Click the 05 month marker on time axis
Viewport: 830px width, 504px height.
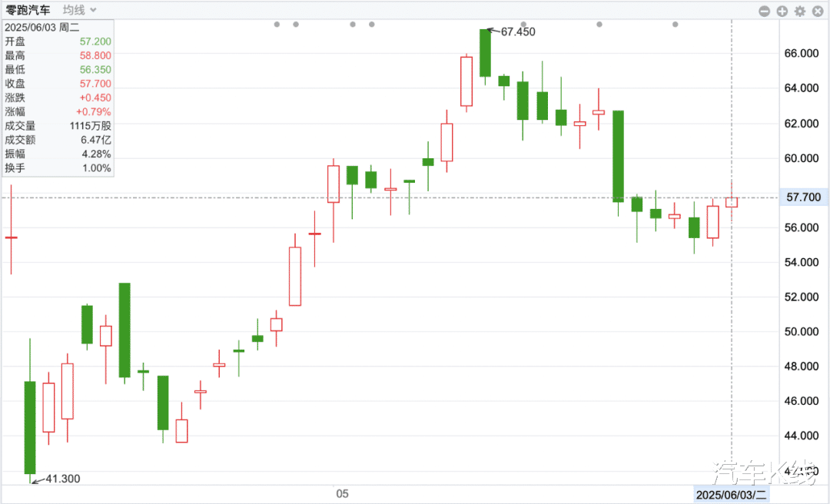coord(342,493)
